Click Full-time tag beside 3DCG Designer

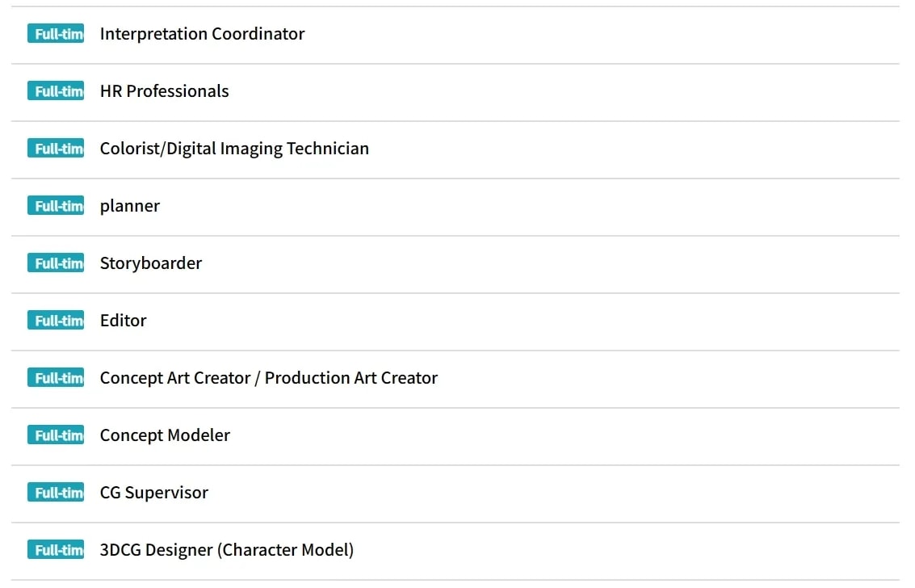click(56, 550)
